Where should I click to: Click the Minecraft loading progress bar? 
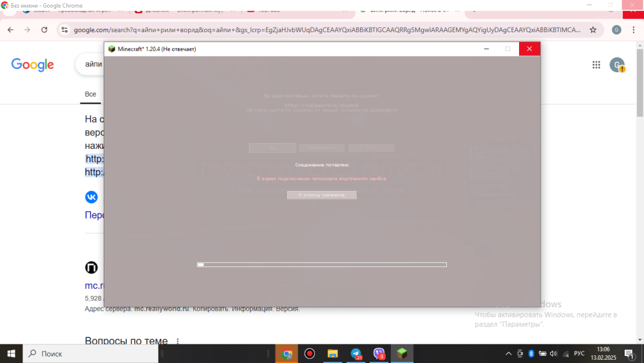321,265
